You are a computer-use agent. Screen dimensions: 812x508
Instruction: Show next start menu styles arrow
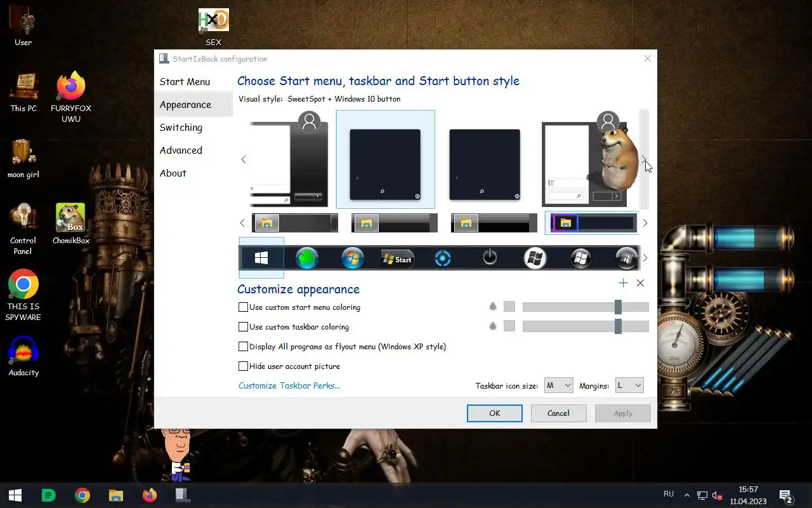(x=644, y=159)
